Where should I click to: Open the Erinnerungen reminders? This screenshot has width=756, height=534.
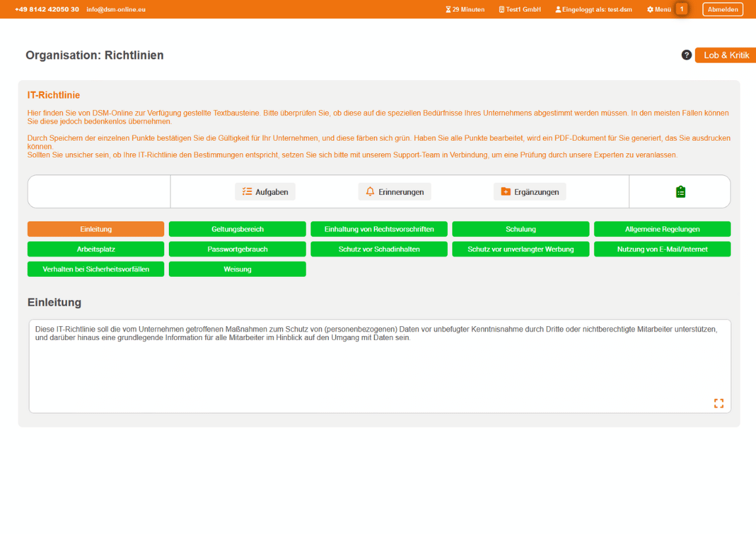(394, 191)
